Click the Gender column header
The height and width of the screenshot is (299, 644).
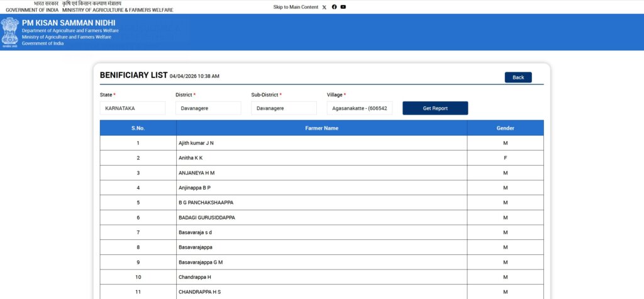[x=505, y=128]
